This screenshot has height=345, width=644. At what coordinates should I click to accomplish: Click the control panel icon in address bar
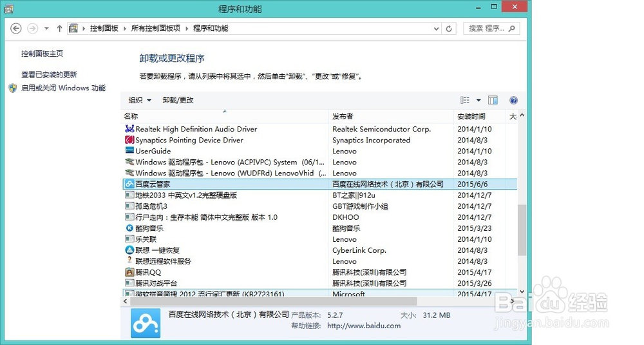point(73,28)
